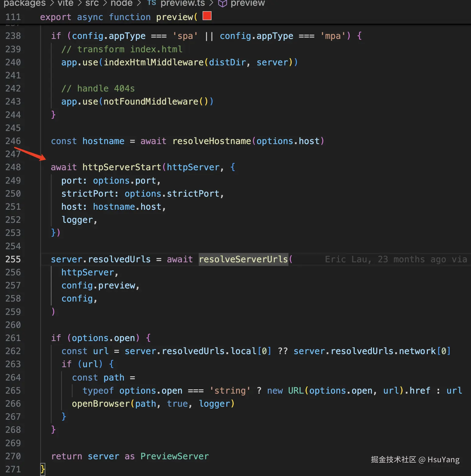Screen dimensions: 471x476
Task: Click 'config.preview,' on line 257
Action: click(x=100, y=285)
